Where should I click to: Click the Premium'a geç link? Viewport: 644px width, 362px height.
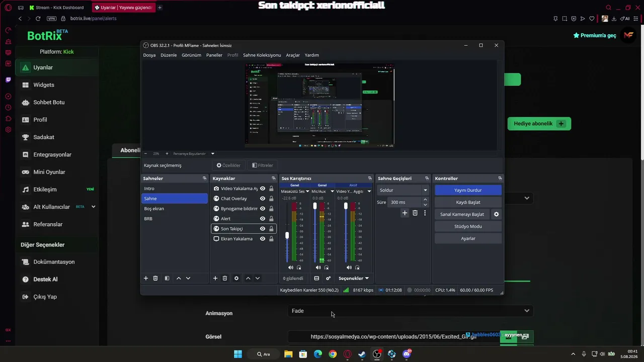point(595,36)
